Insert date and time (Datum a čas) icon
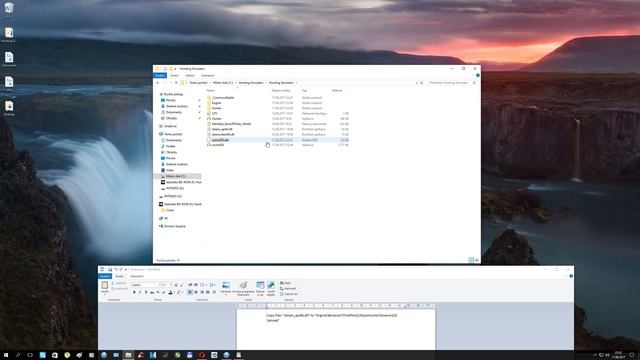Screen dimensions: 640x360 [260, 285]
